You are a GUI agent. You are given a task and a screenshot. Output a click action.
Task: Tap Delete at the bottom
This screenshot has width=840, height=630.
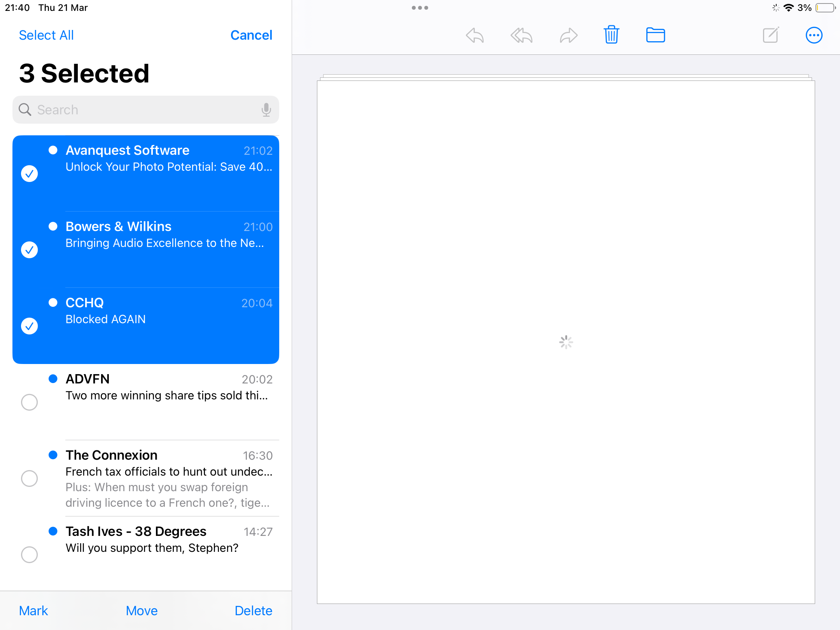253,611
